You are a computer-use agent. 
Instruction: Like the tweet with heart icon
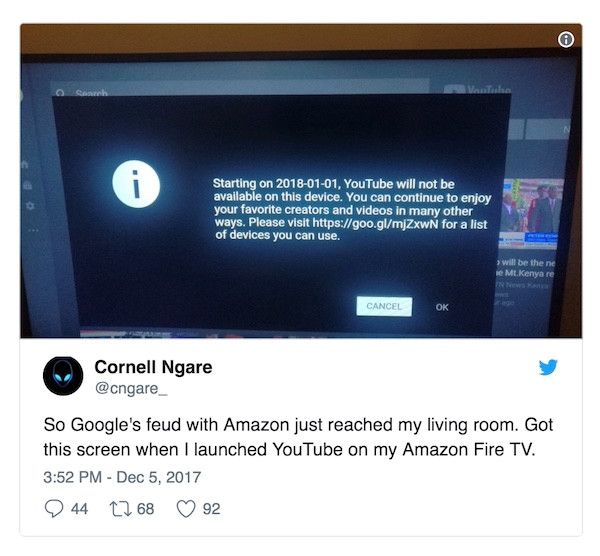(x=186, y=509)
